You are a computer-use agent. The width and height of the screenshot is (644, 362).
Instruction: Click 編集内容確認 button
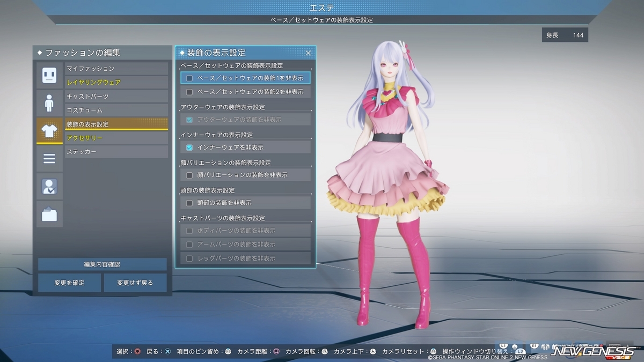coord(102,264)
